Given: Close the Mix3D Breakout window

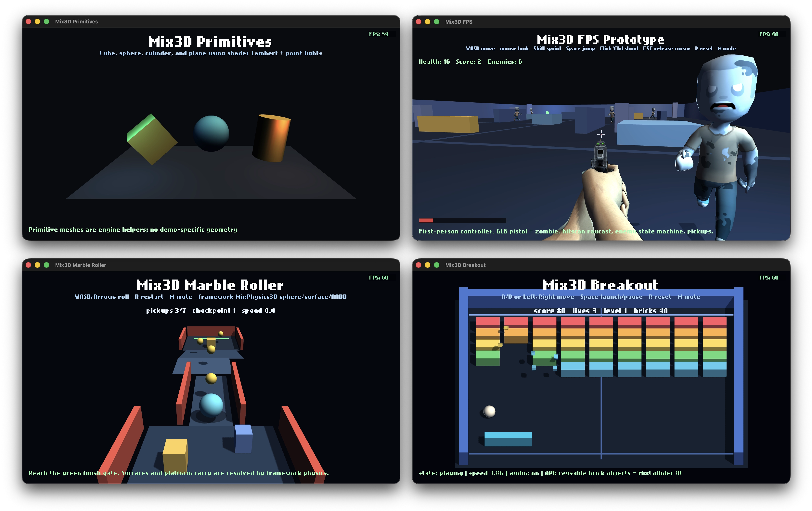Looking at the screenshot, I should [419, 265].
